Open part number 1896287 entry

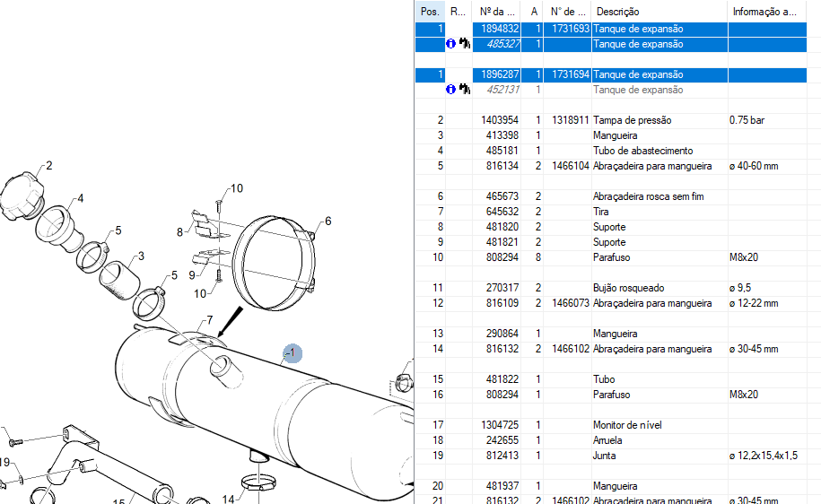click(x=499, y=74)
